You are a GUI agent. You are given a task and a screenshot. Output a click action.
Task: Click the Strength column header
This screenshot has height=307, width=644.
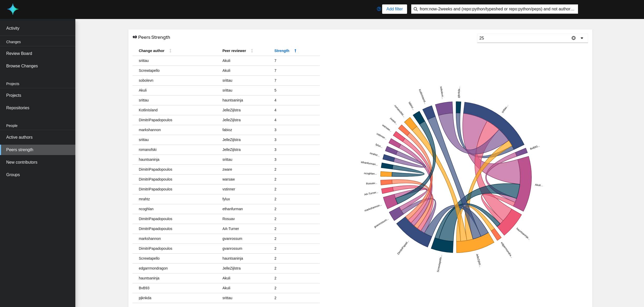(x=282, y=51)
